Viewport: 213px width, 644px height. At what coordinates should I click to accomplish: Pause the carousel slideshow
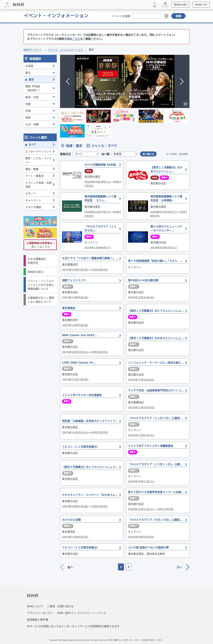pos(185,104)
